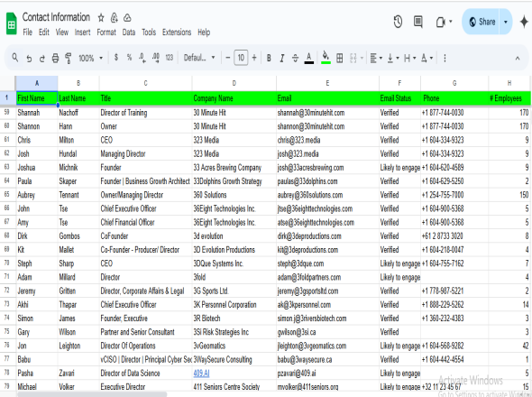
Task: Start a Meet call camera icon
Action: click(440, 23)
